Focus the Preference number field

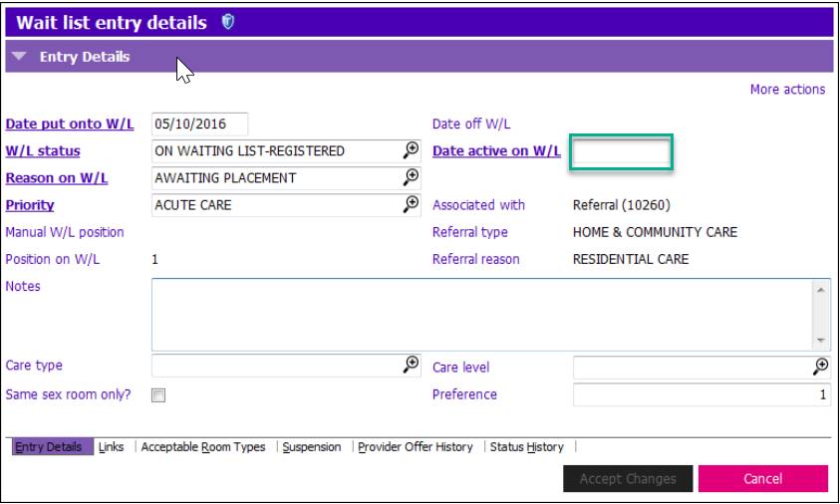701,394
